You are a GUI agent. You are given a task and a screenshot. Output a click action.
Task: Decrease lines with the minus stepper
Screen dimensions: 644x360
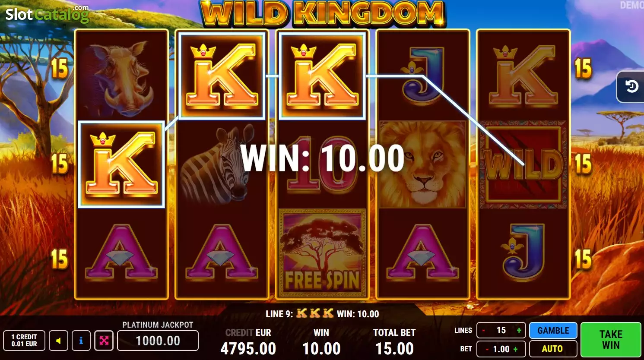pos(483,331)
